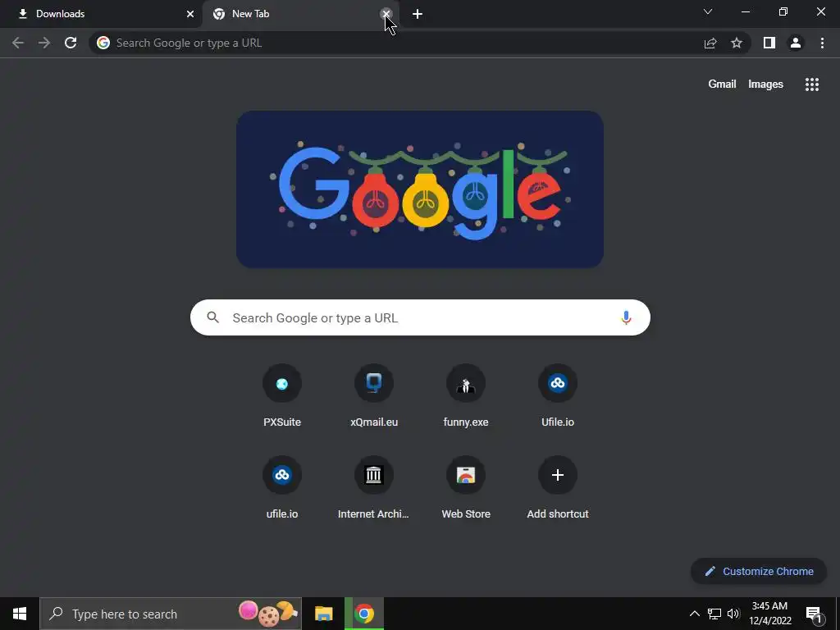Viewport: 840px width, 630px height.
Task: Open the Windows Start menu
Action: point(20,614)
